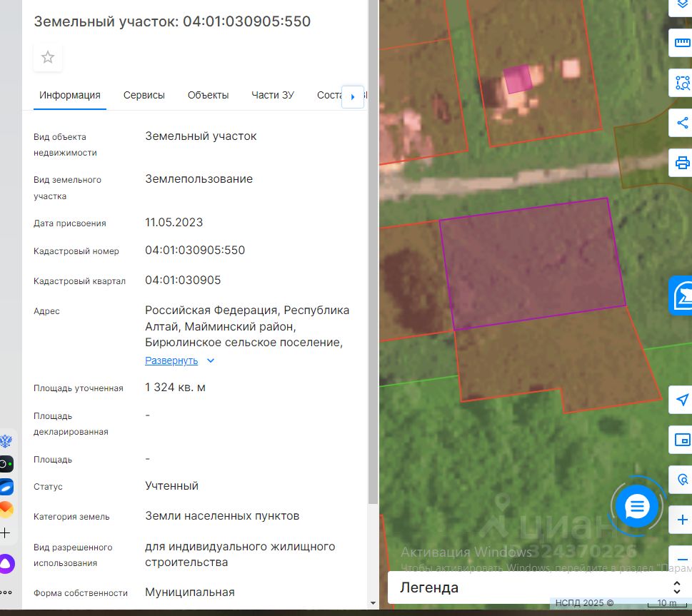
Task: Expand address using chevron next to Развернуть
Action: tap(211, 360)
